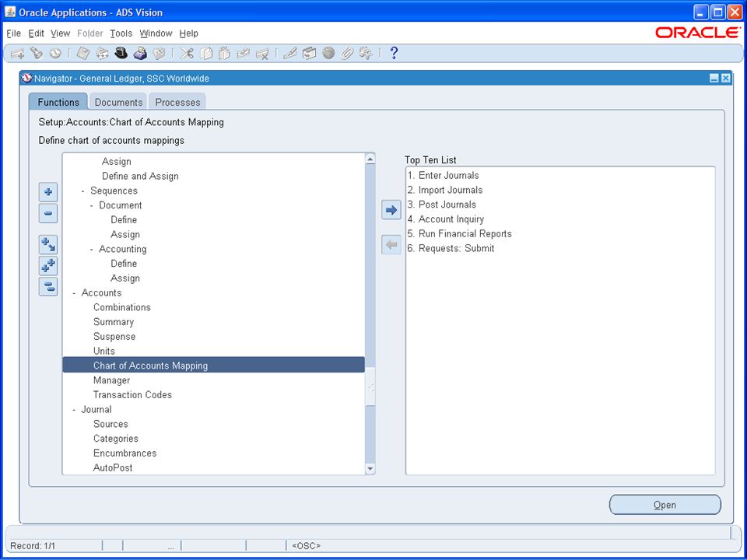This screenshot has width=747, height=560.
Task: Click the Folder Tools toolbar icon
Action: [x=366, y=54]
